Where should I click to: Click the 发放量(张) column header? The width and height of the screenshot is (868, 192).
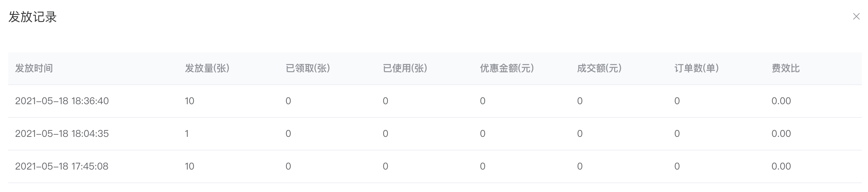pyautogui.click(x=207, y=68)
